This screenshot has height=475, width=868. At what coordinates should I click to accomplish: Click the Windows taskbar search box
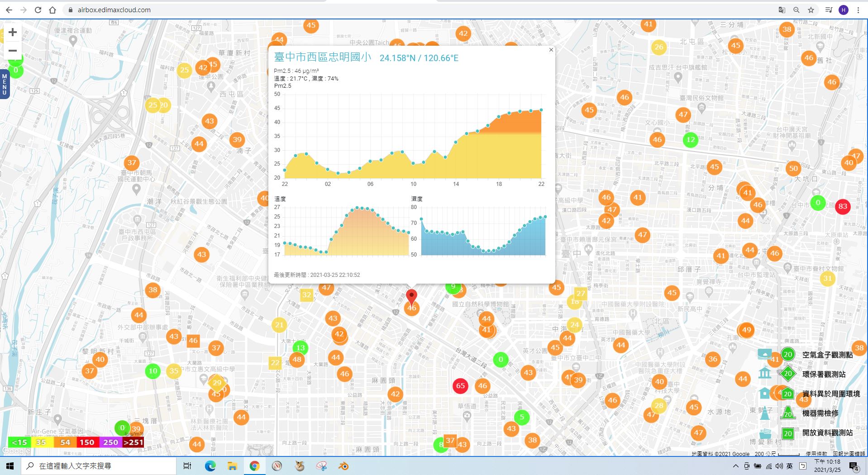pos(99,466)
